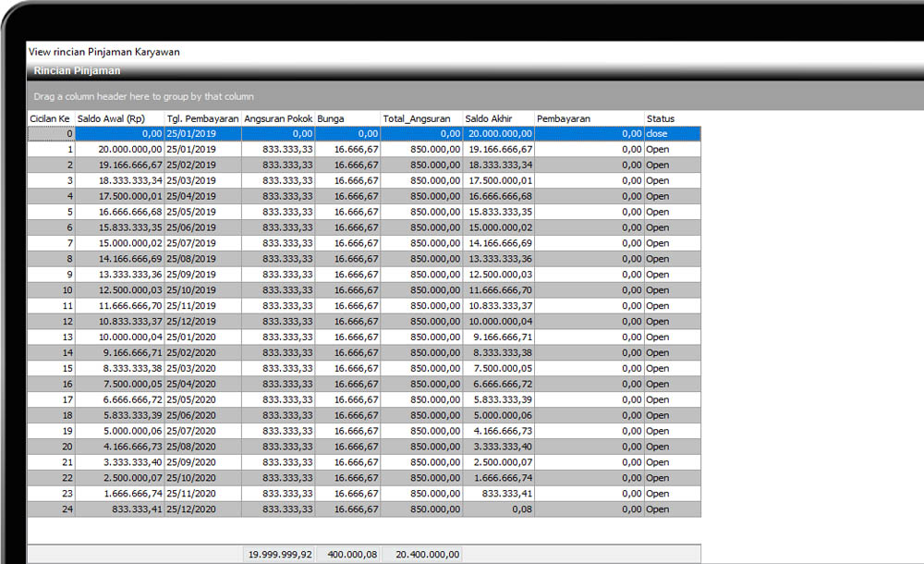Select payment date cell 25/06/2019
Screen dimensions: 924x564
(202, 227)
